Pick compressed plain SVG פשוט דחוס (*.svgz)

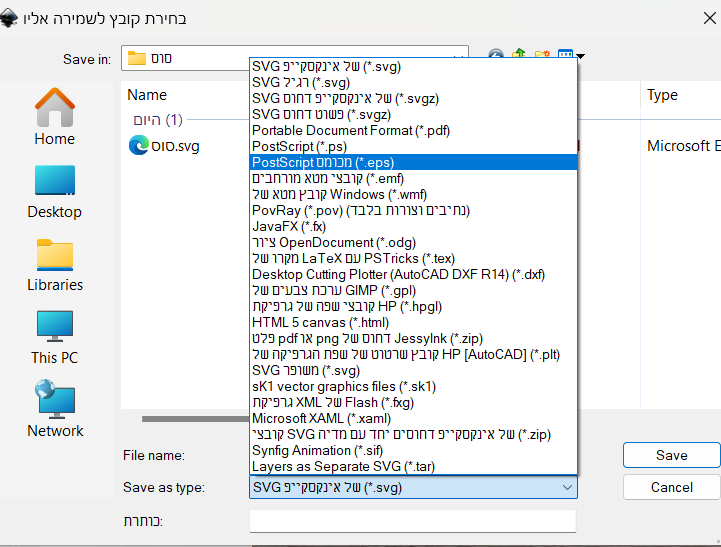[x=413, y=114]
